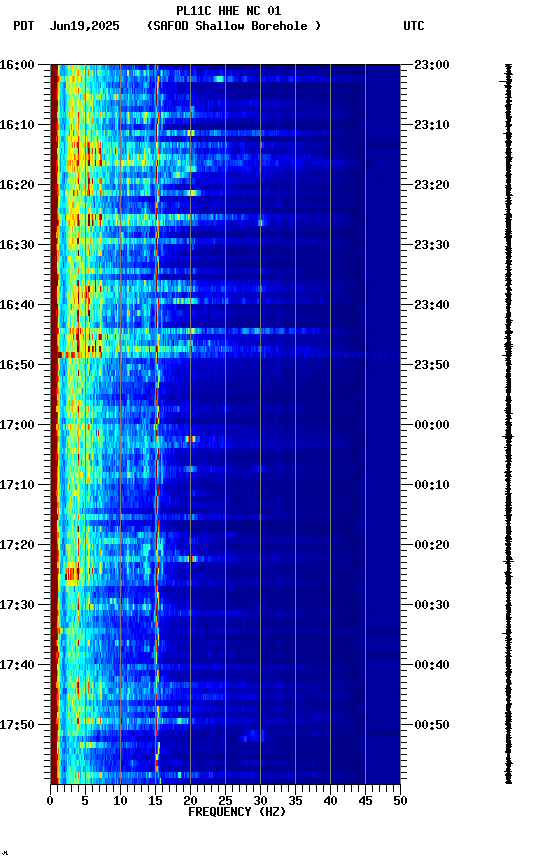The image size is (552, 864).
Task: Click the 00:10 UTC time label
Action: (432, 485)
